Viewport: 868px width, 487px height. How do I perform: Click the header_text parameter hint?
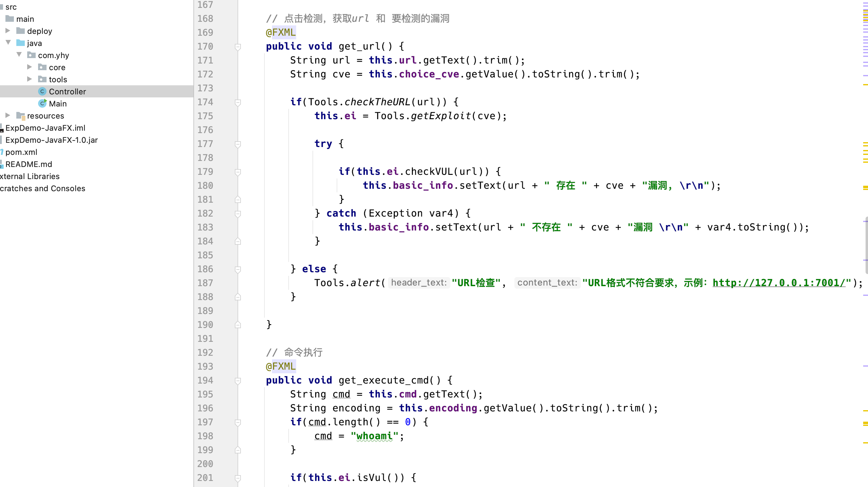pyautogui.click(x=419, y=283)
